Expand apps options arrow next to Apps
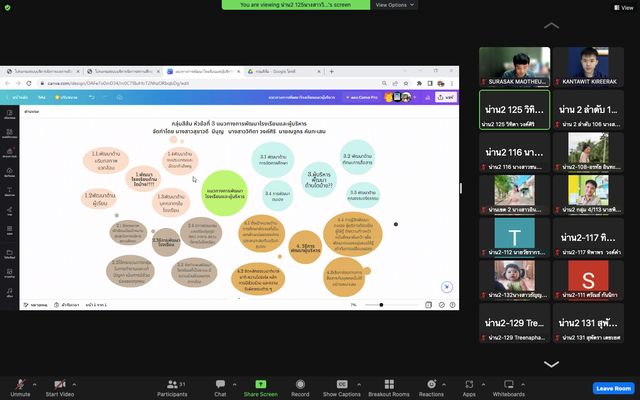Screen dimensions: 640x400 tap(483, 384)
